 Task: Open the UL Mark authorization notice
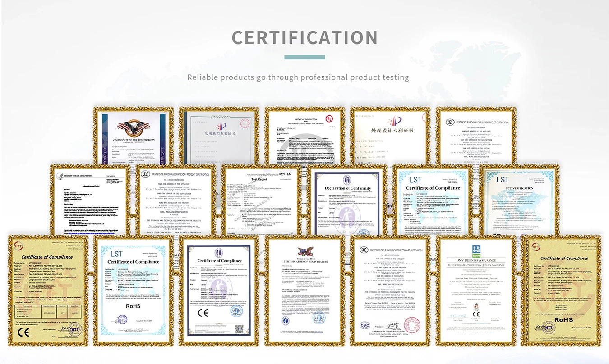304,135
